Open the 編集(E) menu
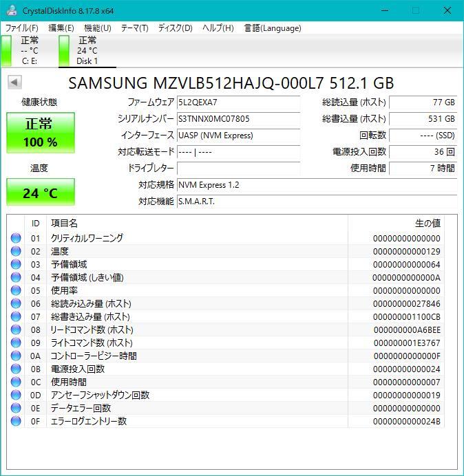 (61, 28)
